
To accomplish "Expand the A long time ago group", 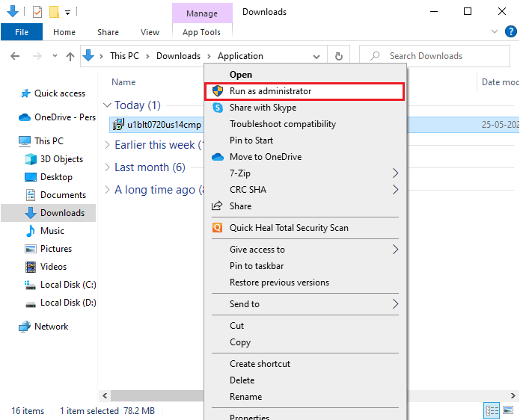I will [x=107, y=190].
